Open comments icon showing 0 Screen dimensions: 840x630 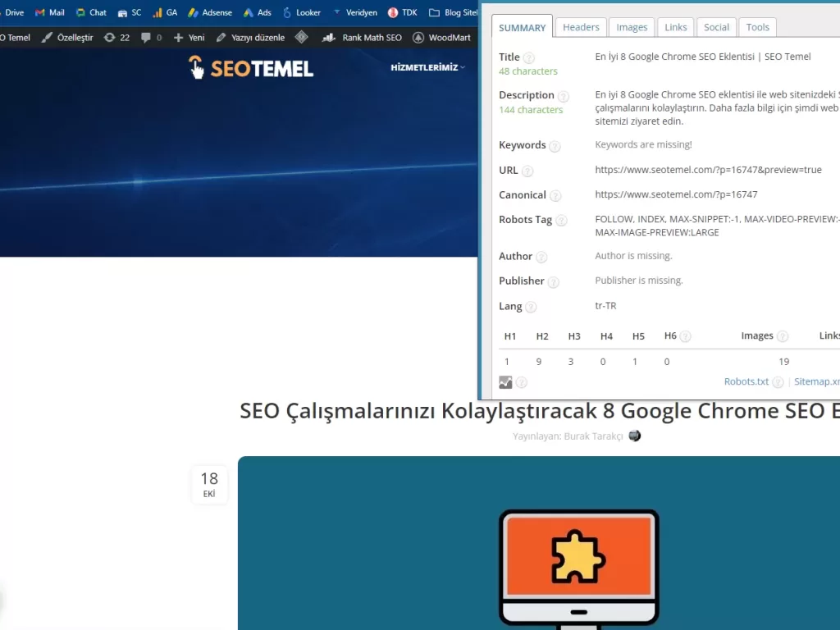pos(151,38)
